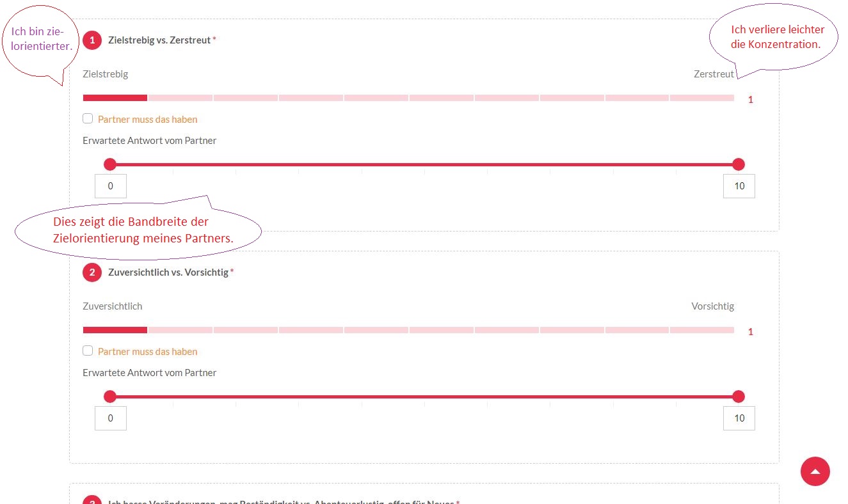Viewport: 848px width, 504px height.
Task: Select first segment of Zielstrebig rating bar
Action: [115, 98]
